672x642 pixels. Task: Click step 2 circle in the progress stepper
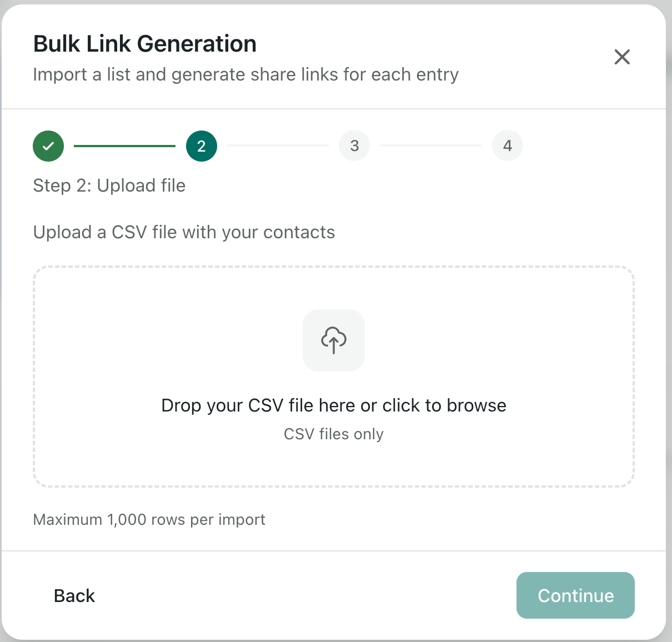coord(201,146)
